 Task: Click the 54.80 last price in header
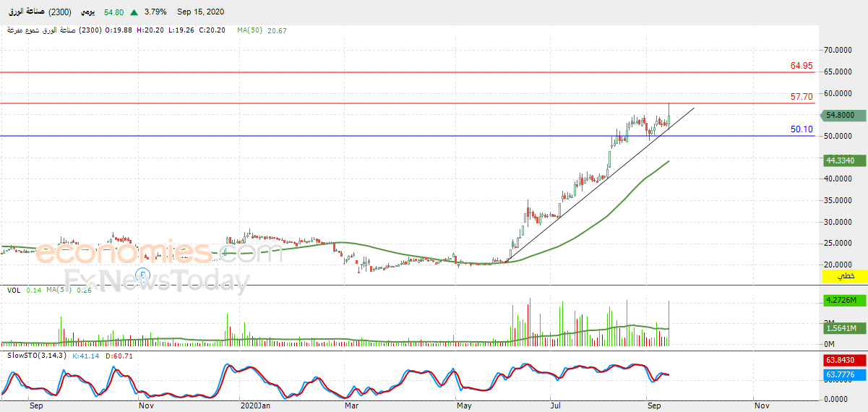coord(114,12)
